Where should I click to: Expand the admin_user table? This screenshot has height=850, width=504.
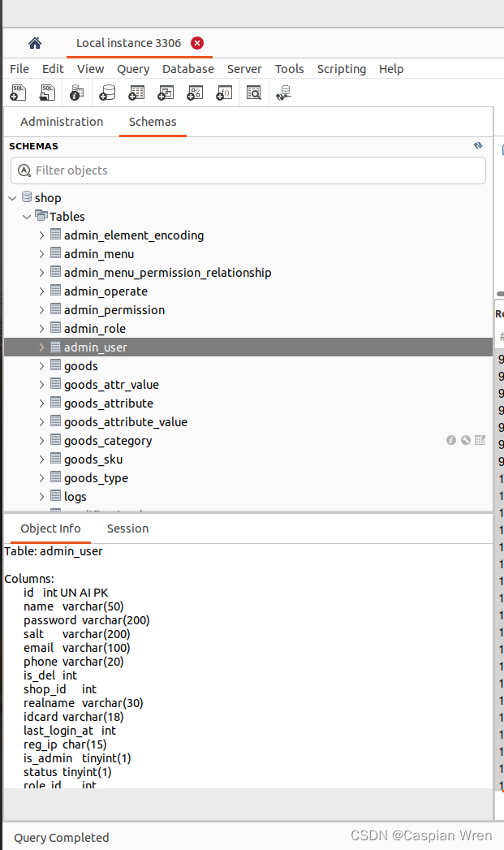click(x=41, y=347)
